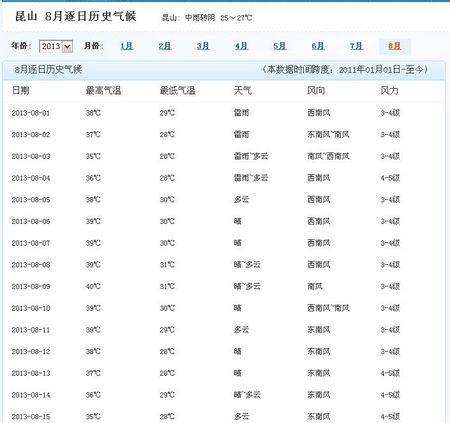450x423 pixels.
Task: Click the 最高气温 column header
Action: click(x=103, y=90)
